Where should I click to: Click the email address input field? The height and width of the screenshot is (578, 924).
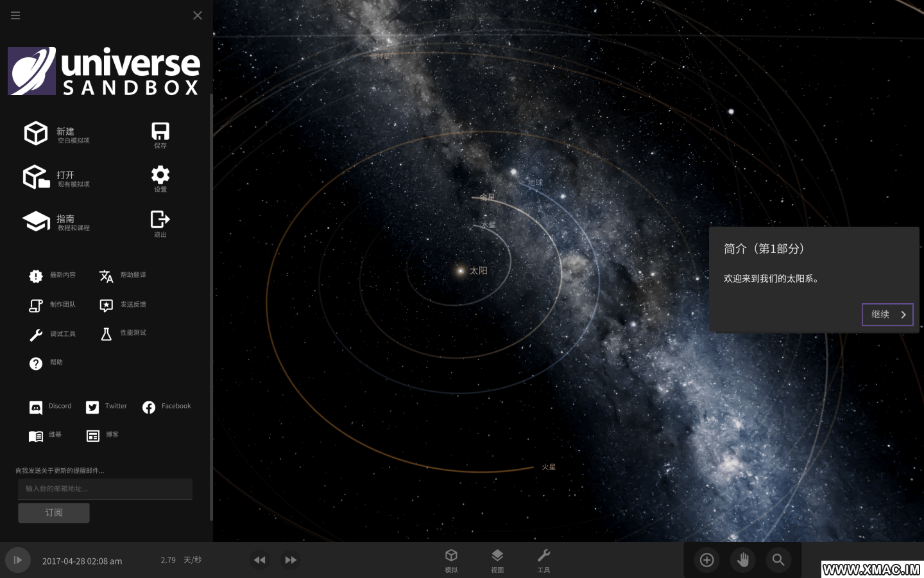click(x=105, y=489)
